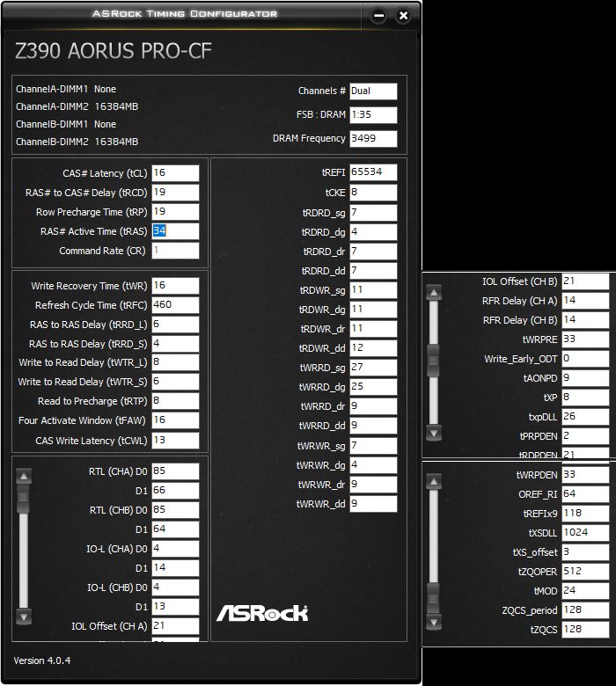Click the ZQCS_period value field

585,609
